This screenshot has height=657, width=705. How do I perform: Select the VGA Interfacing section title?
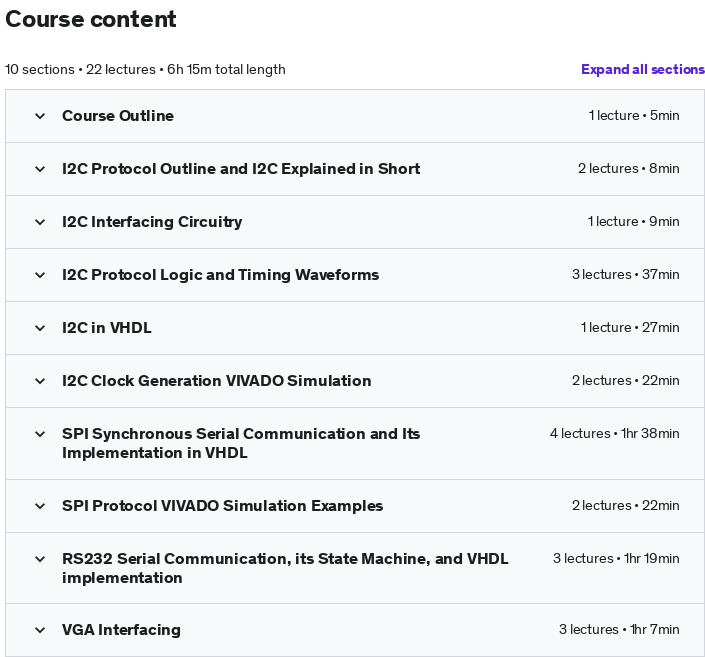[x=121, y=630]
